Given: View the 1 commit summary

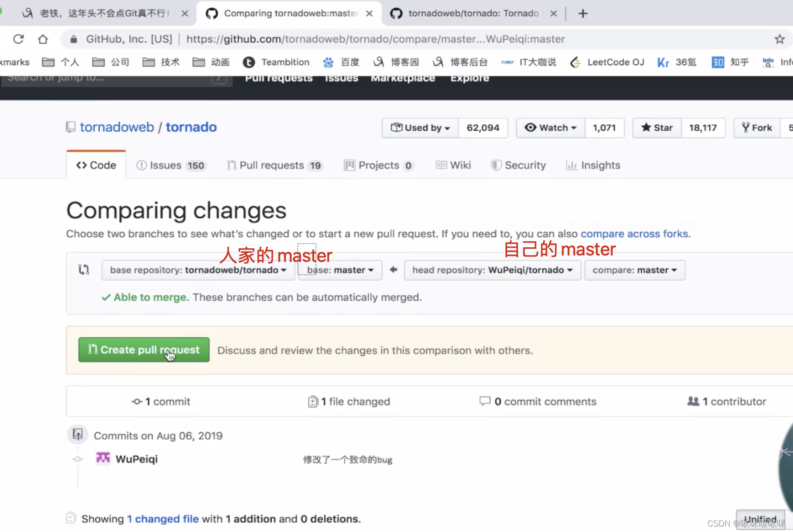Looking at the screenshot, I should [161, 402].
